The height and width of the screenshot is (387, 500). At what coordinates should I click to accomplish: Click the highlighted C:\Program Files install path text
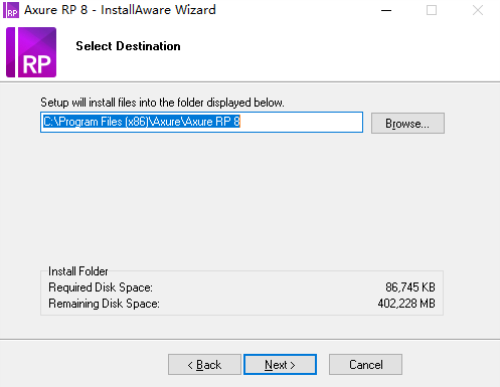(142, 122)
